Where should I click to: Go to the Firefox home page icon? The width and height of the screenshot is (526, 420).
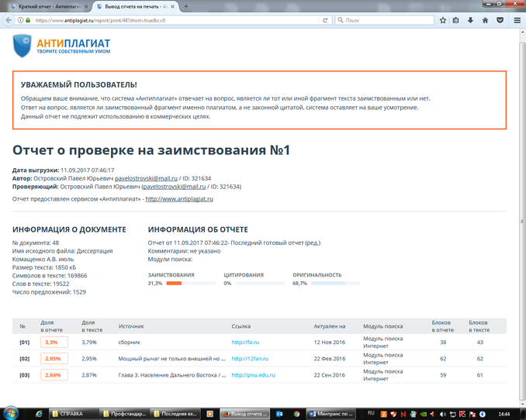click(x=485, y=20)
